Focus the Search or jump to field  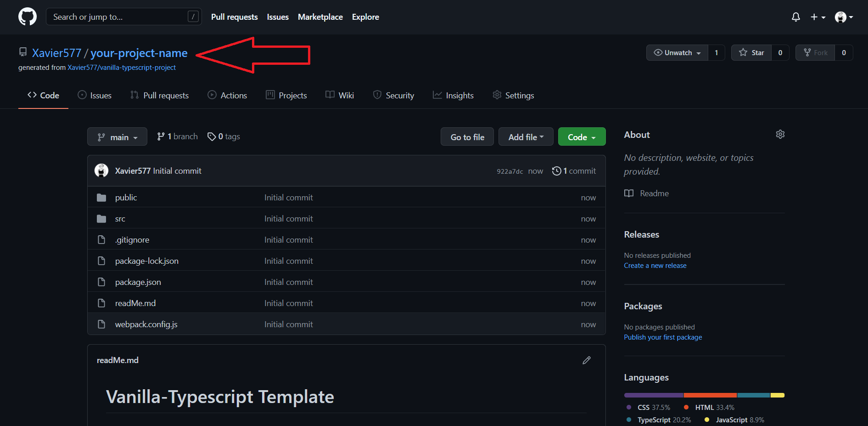click(124, 17)
